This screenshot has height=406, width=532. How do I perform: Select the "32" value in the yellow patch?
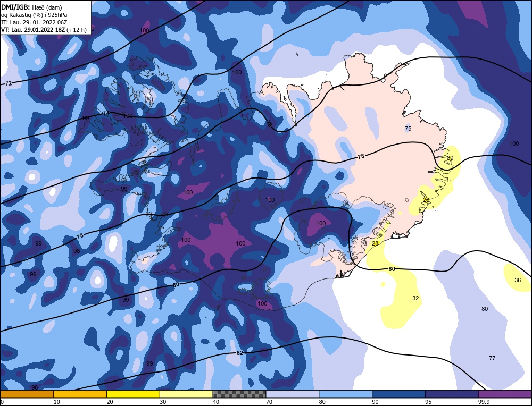coord(415,298)
